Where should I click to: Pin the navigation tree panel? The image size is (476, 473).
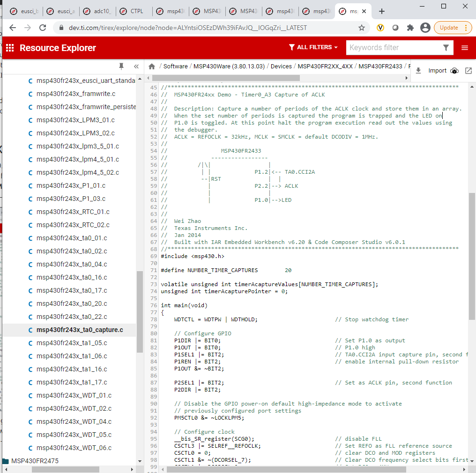tap(121, 66)
